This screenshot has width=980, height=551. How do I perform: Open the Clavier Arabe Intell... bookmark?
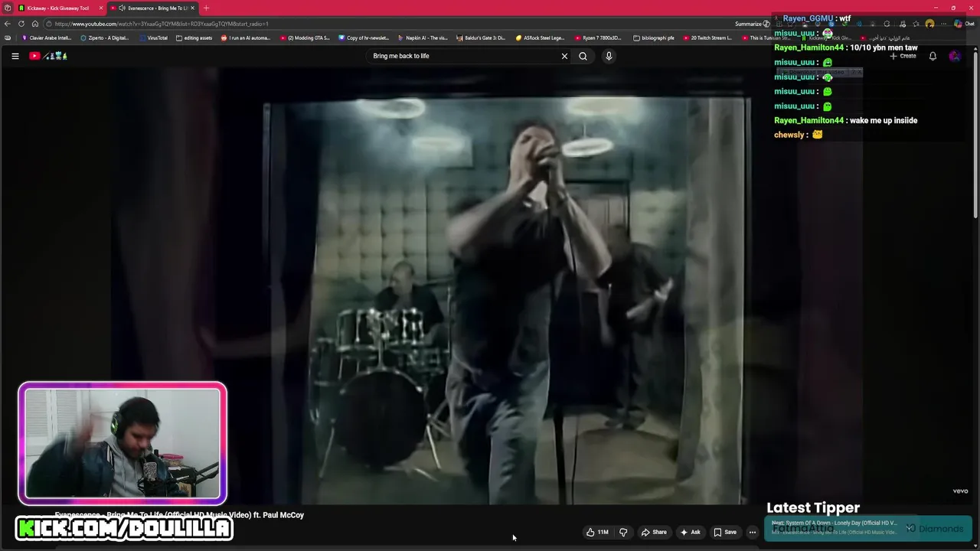[46, 37]
